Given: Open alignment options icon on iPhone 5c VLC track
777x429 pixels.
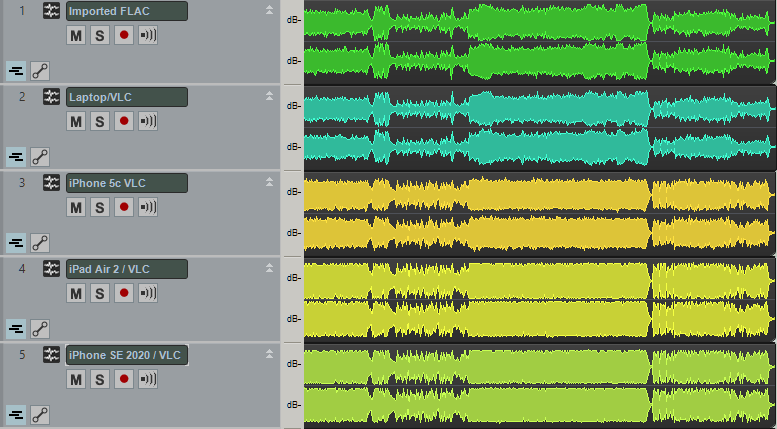Looking at the screenshot, I should (16, 243).
